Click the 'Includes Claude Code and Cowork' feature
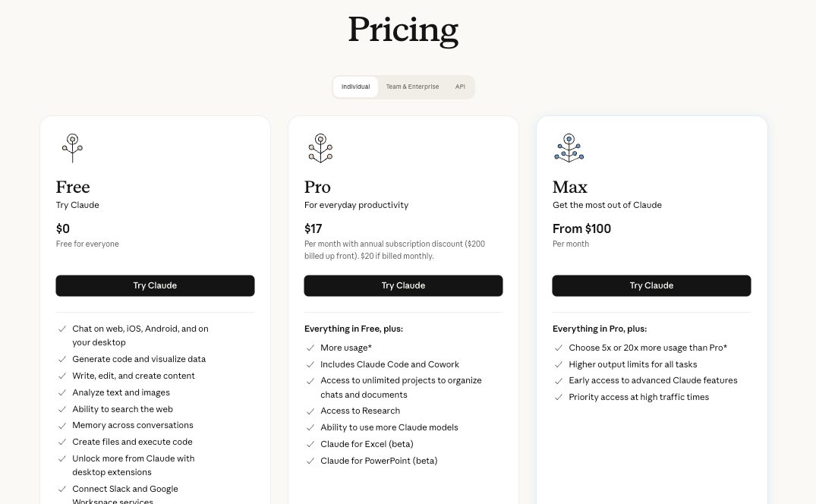The image size is (816, 504). (390, 364)
